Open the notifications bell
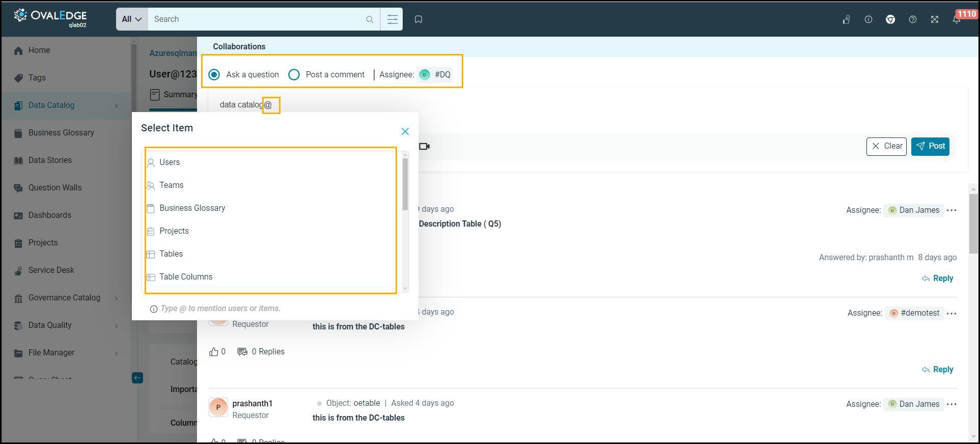This screenshot has width=980, height=444. pyautogui.click(x=957, y=19)
